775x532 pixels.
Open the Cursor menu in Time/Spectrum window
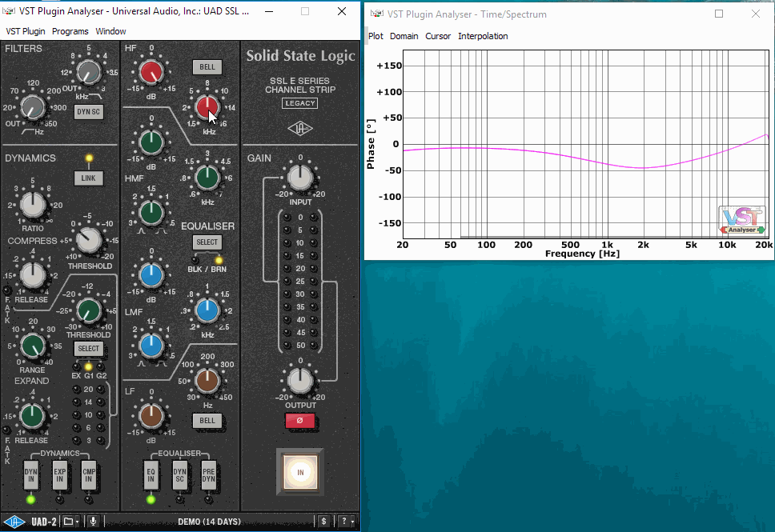pyautogui.click(x=438, y=36)
